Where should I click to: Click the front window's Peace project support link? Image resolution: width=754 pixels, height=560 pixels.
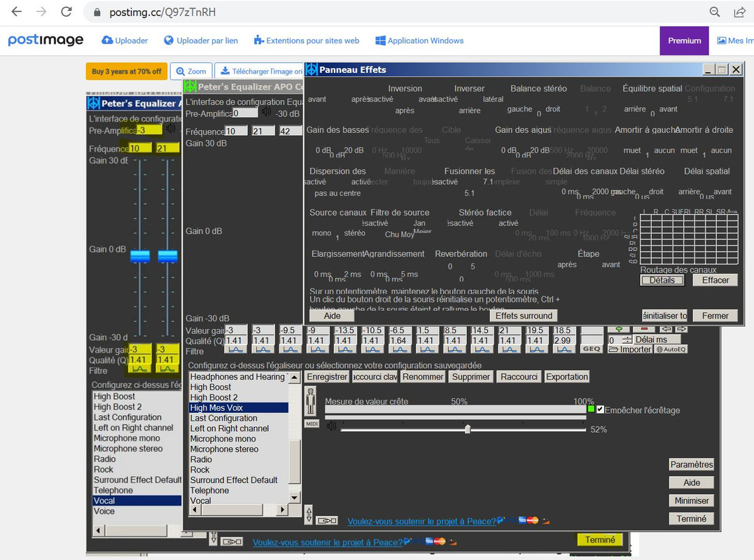click(421, 521)
